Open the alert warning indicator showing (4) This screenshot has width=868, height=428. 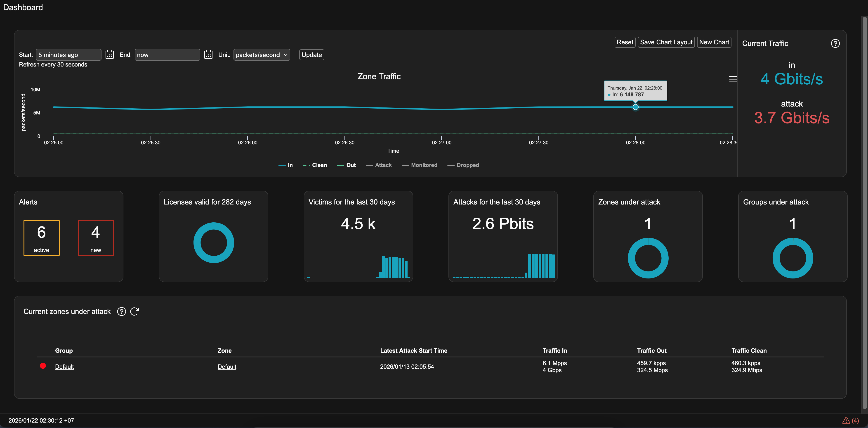pos(850,420)
